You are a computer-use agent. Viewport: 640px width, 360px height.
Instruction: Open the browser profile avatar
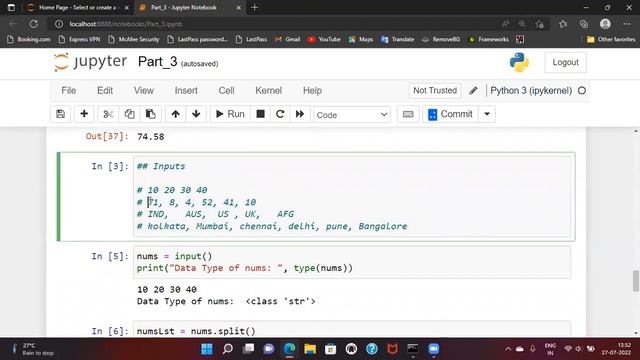coord(605,24)
